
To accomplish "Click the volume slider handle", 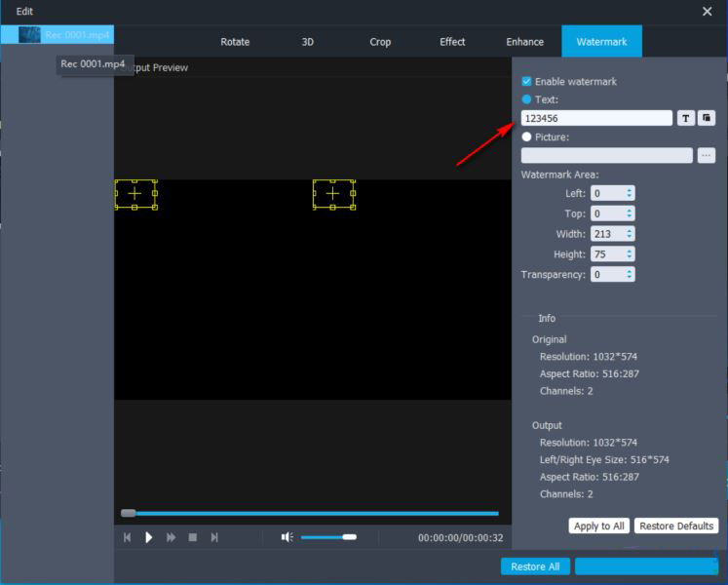I will tap(350, 537).
